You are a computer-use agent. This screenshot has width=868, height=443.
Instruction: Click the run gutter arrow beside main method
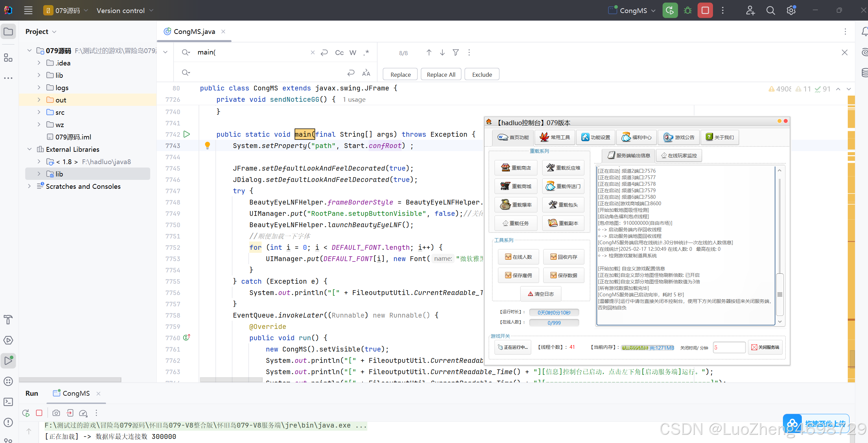coord(187,134)
